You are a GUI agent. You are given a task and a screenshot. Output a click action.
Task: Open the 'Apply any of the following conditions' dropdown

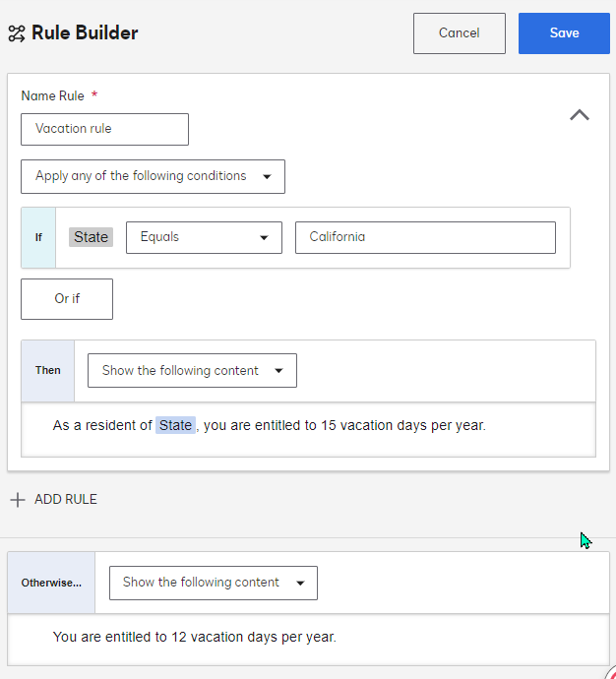coord(153,176)
